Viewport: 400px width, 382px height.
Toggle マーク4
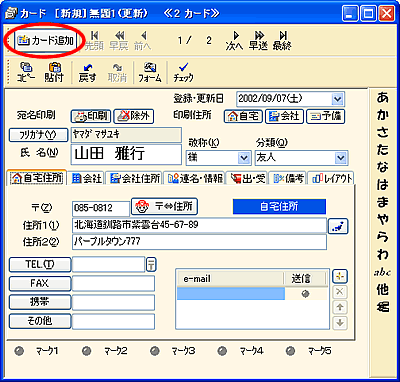(x=222, y=351)
